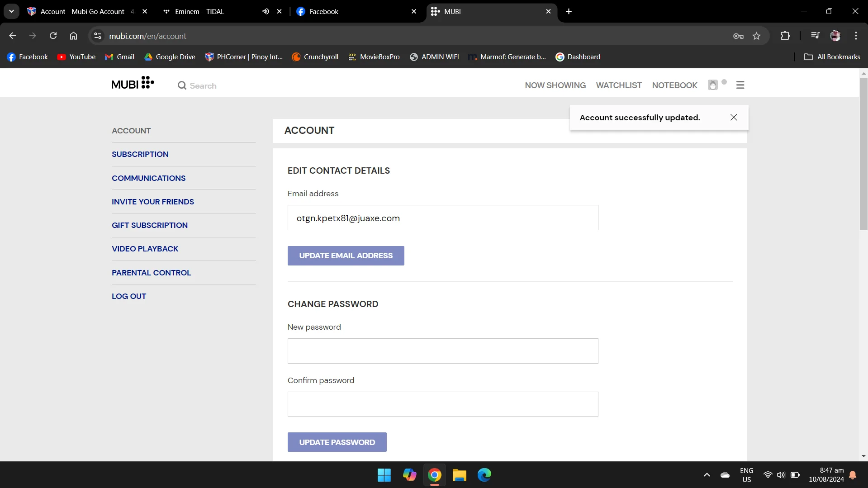Open the YouTube bookmark
The height and width of the screenshot is (488, 868).
tap(76, 57)
